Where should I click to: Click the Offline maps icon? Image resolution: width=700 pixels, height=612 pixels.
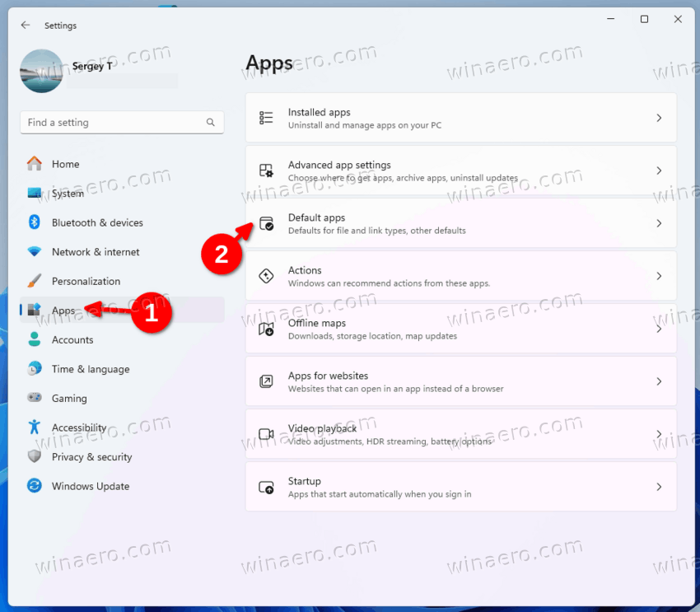pyautogui.click(x=266, y=329)
